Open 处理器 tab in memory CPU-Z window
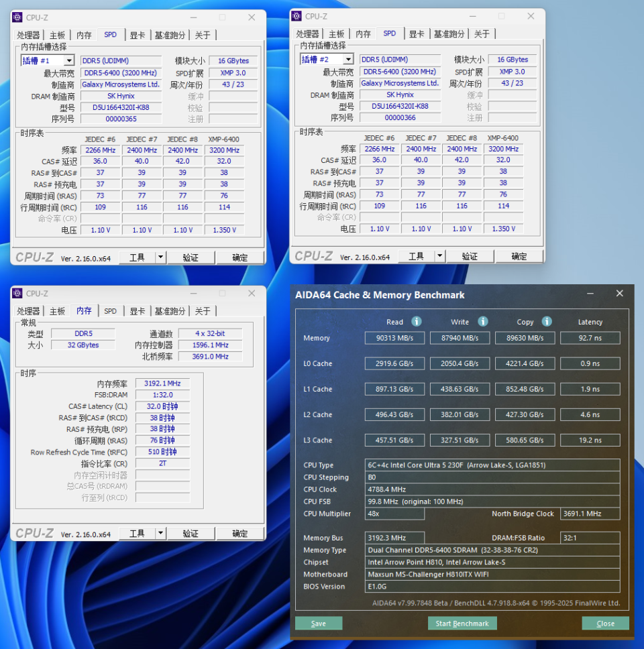This screenshot has width=644, height=649. point(28,311)
